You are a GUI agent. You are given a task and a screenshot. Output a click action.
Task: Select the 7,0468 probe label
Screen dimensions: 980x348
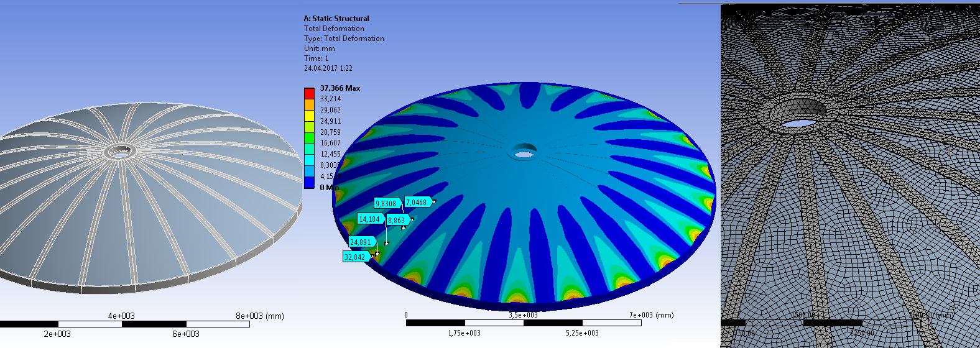tap(418, 202)
